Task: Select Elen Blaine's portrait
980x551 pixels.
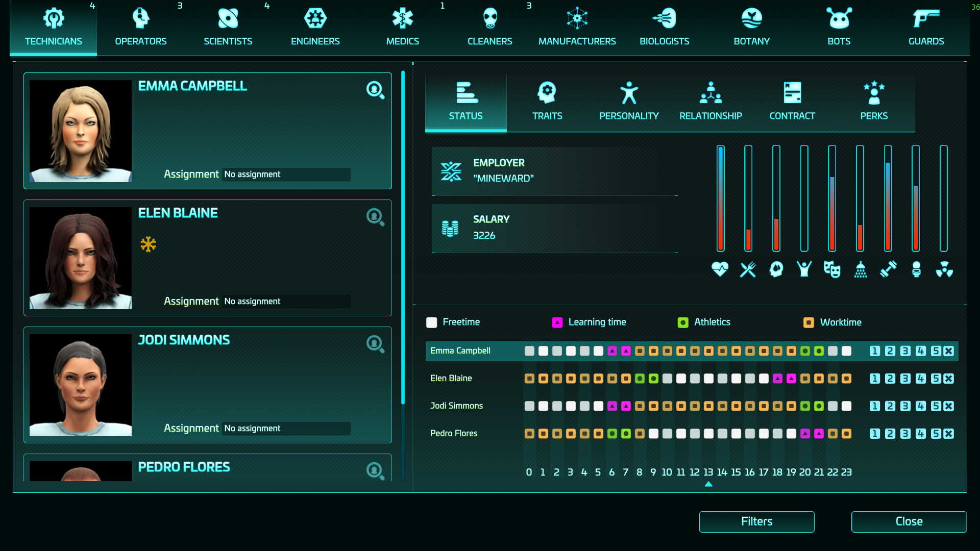Action: 81,258
